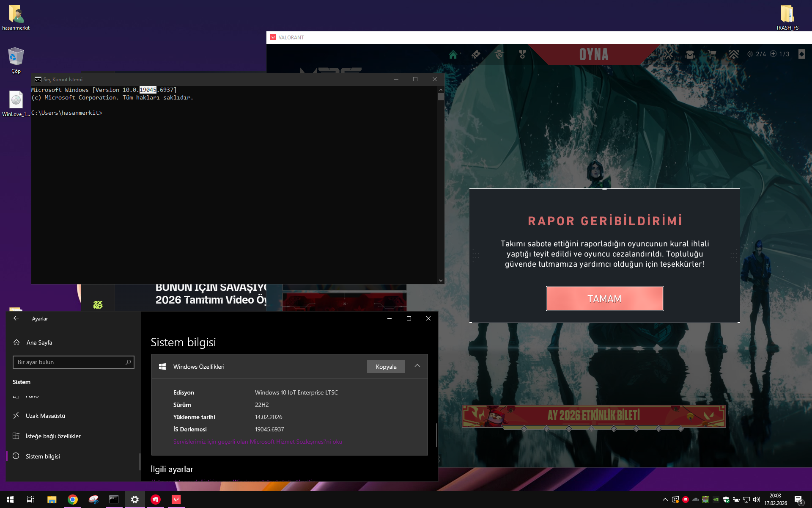Open the diamond social panel icon in VALORANT
This screenshot has height=508, width=812.
click(x=801, y=54)
